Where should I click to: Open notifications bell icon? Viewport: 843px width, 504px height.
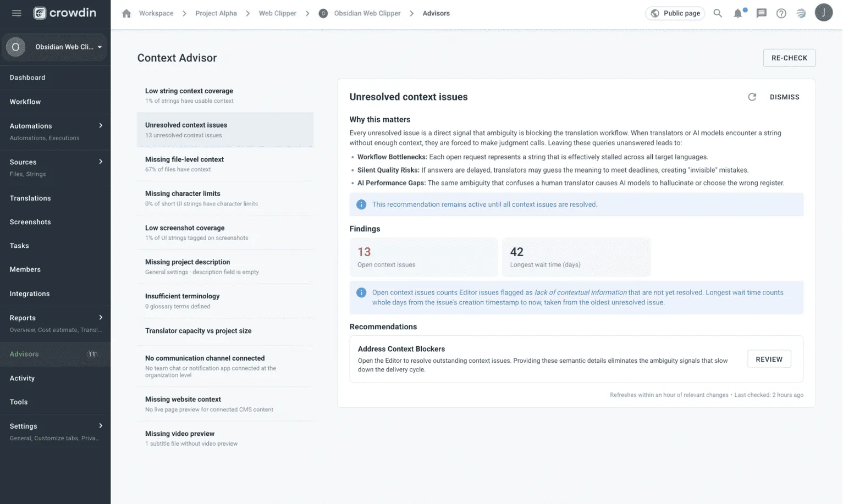coord(739,13)
